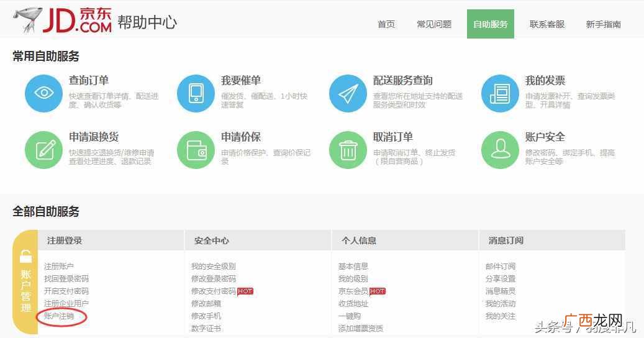Click the 申请价保 wallet icon
This screenshot has width=644, height=338.
click(196, 150)
